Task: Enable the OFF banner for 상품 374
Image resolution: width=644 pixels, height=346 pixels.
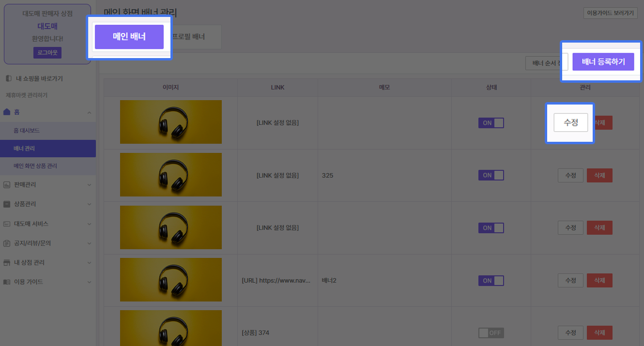Action: [491, 333]
